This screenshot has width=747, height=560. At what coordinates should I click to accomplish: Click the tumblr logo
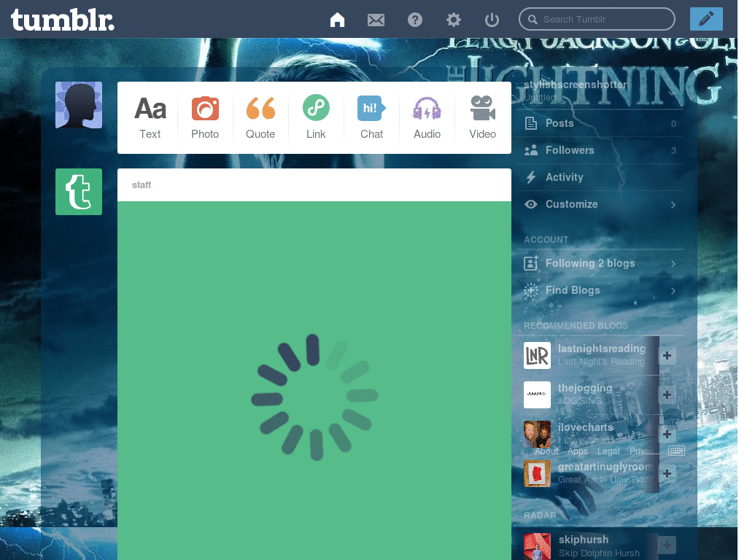(x=63, y=20)
